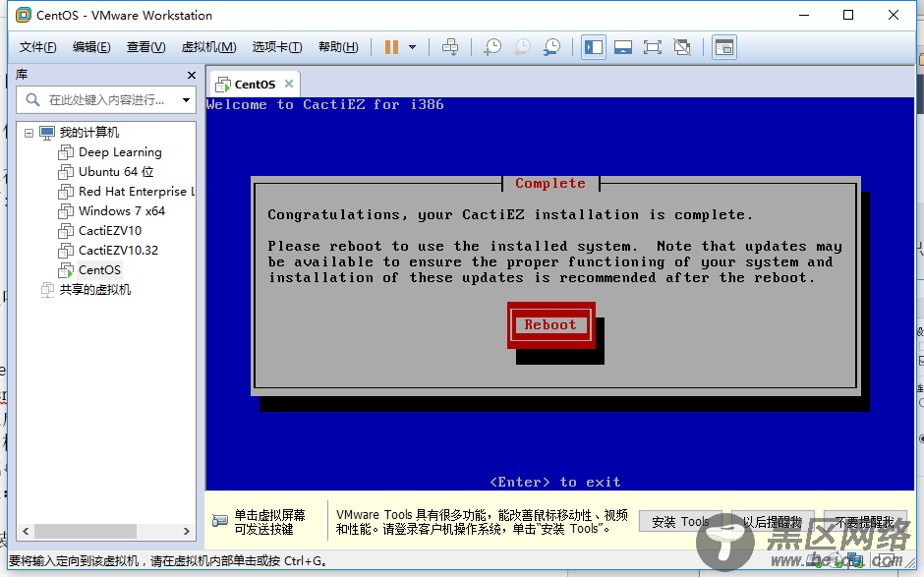The height and width of the screenshot is (577, 924).
Task: Click the 'Complete' dialog title text
Action: [550, 183]
